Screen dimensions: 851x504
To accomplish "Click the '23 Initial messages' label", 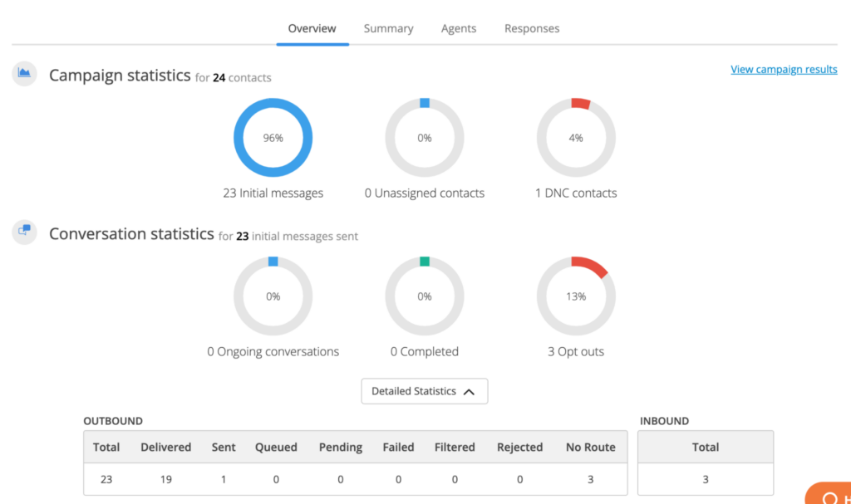I will pyautogui.click(x=273, y=193).
